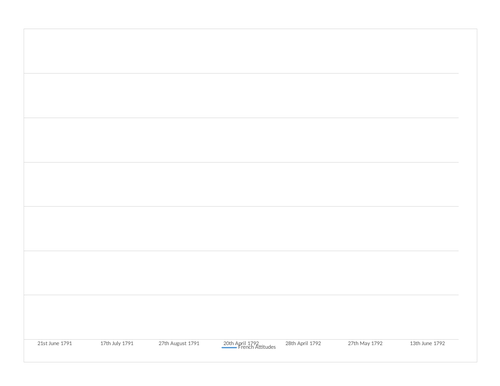Click the 17th July 1791 axis label
The height and width of the screenshot is (386, 500).
click(x=117, y=343)
